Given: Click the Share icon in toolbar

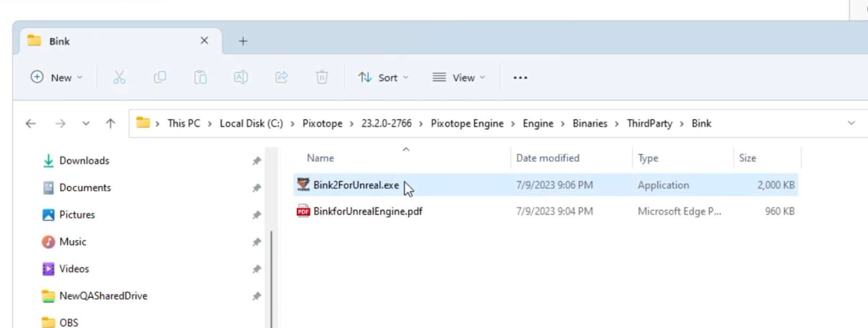Looking at the screenshot, I should (x=281, y=77).
